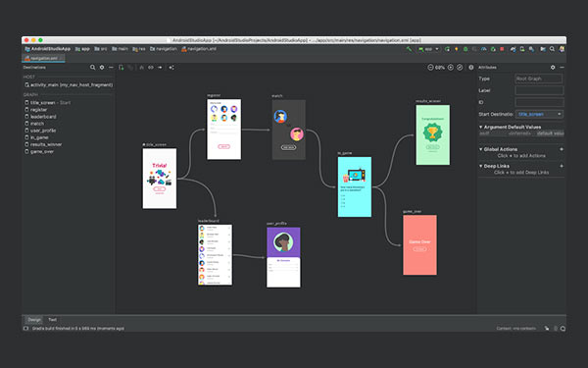Add a Deep Link with plus button
Screen dimensions: 588x368
click(x=562, y=166)
